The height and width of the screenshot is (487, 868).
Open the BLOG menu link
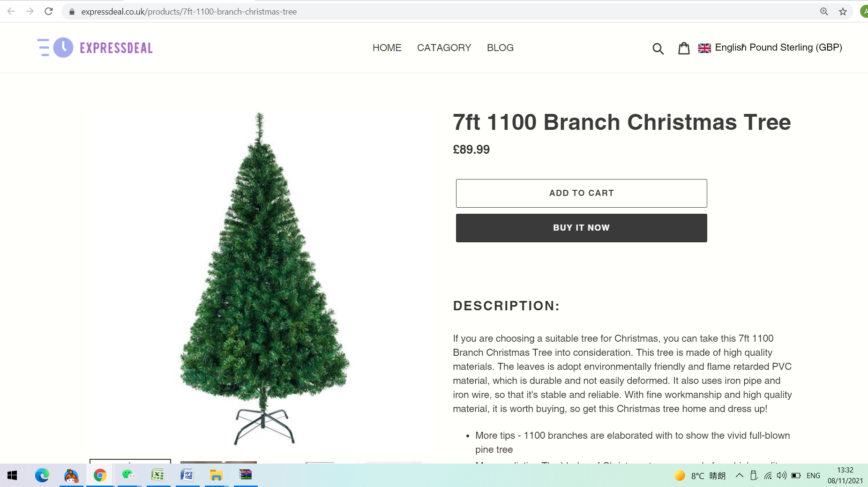(500, 48)
